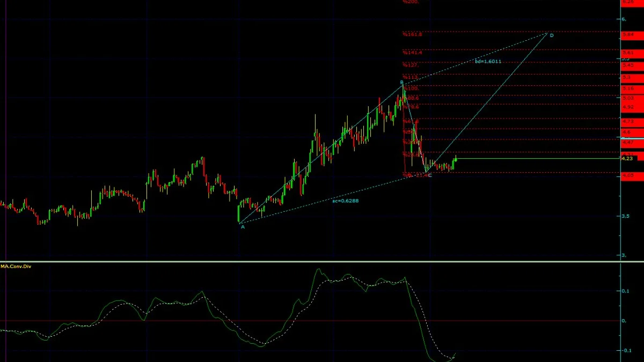Select the %161.8 Fibonacci level label
Screen dimensions: 644x362
[413, 34]
